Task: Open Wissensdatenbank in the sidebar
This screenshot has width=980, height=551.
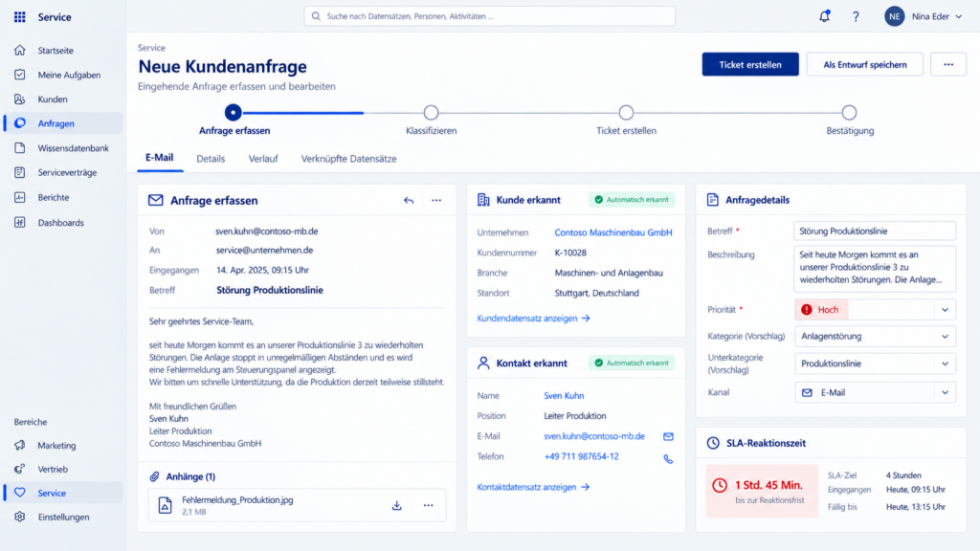Action: pos(63,148)
